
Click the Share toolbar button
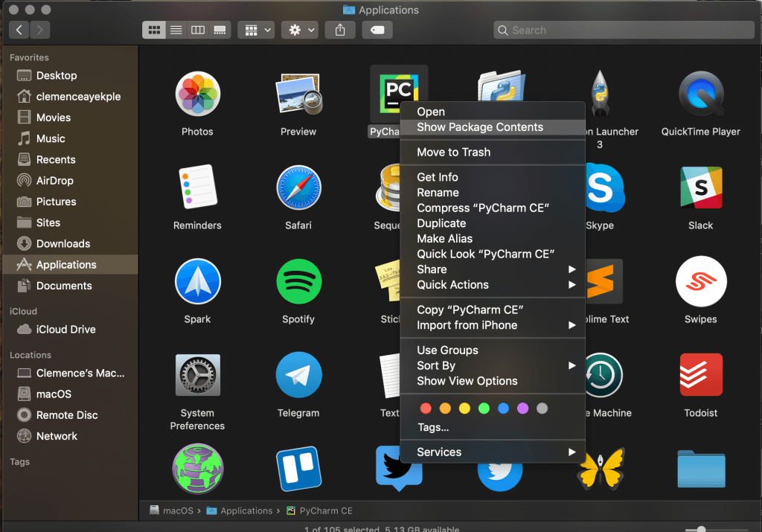[340, 30]
